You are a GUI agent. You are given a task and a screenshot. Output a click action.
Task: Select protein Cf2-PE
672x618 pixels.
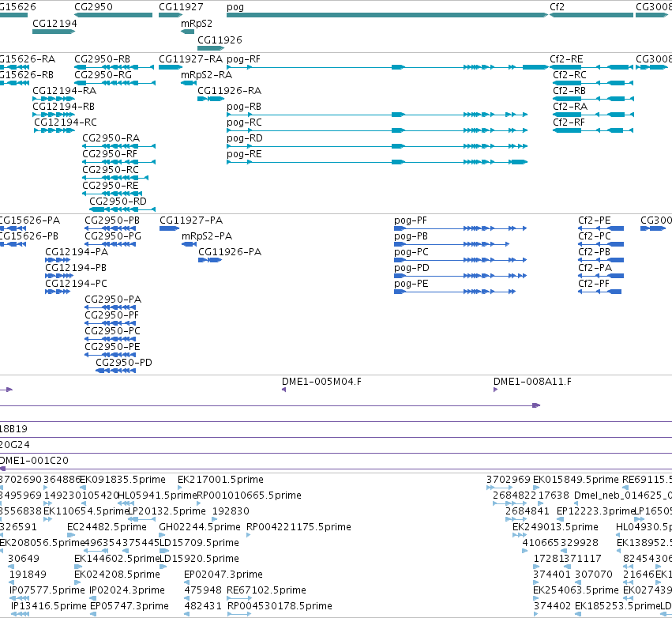(601, 228)
